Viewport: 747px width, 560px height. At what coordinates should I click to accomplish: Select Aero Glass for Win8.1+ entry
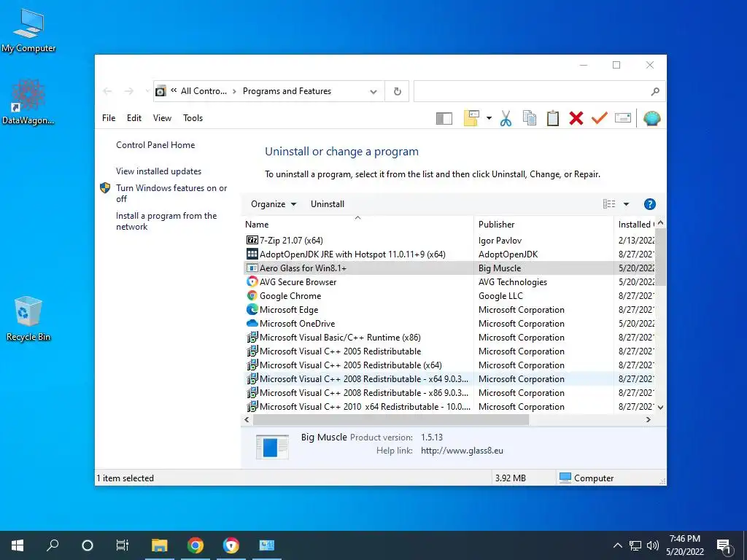coord(448,268)
